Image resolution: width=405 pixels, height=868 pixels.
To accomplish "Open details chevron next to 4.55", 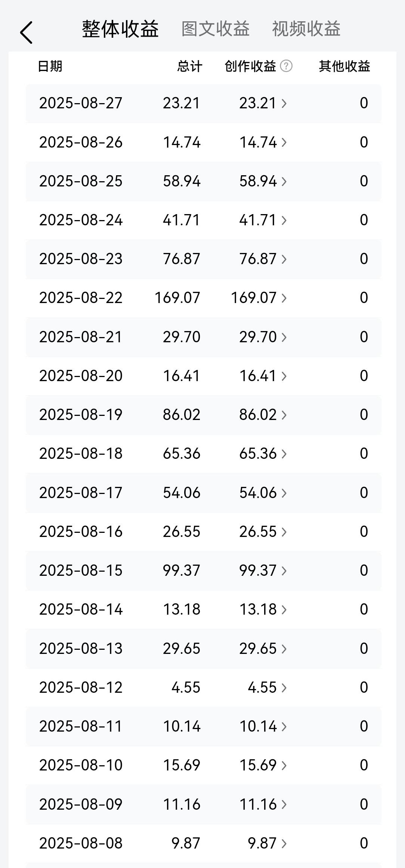I will click(x=284, y=688).
